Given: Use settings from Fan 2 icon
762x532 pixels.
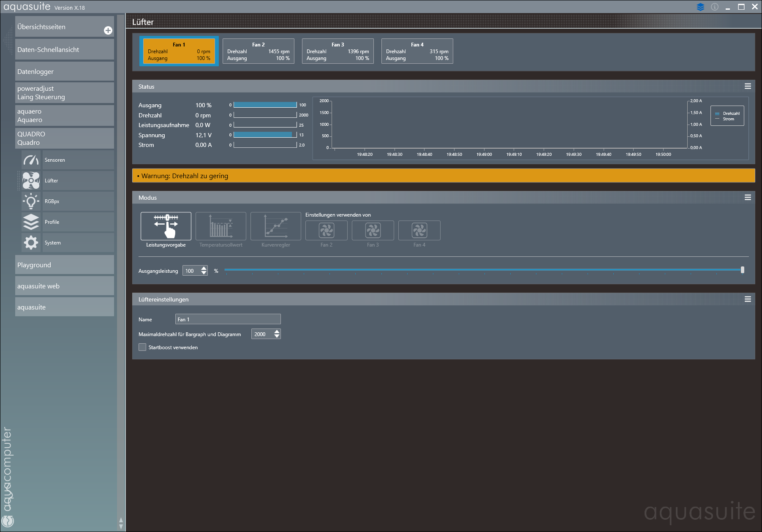Looking at the screenshot, I should coord(327,231).
